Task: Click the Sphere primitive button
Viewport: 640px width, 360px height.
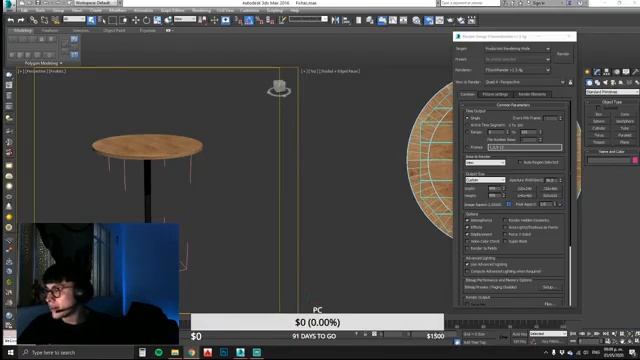Action: (x=599, y=121)
